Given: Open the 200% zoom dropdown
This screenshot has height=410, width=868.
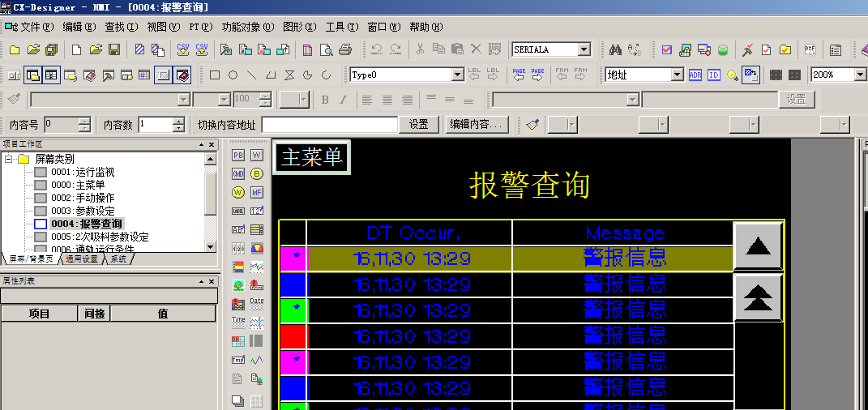Looking at the screenshot, I should point(860,75).
